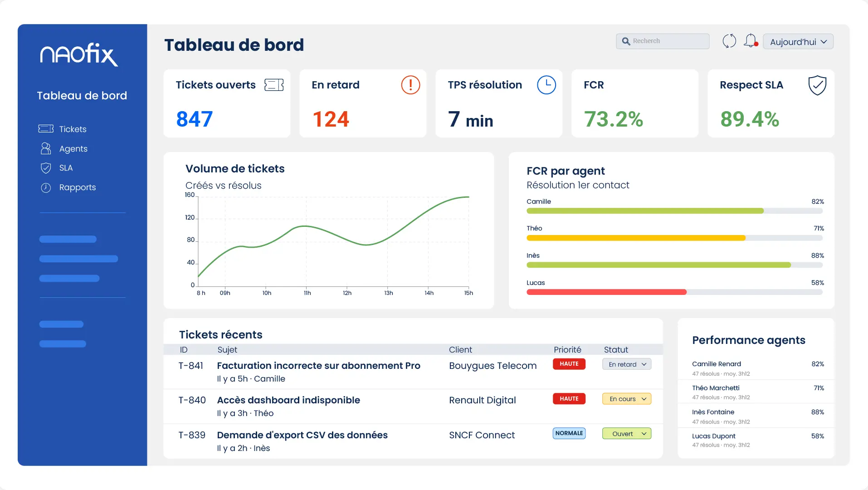The height and width of the screenshot is (490, 868).
Task: Click the SLA shield icon in sidebar
Action: tap(46, 168)
